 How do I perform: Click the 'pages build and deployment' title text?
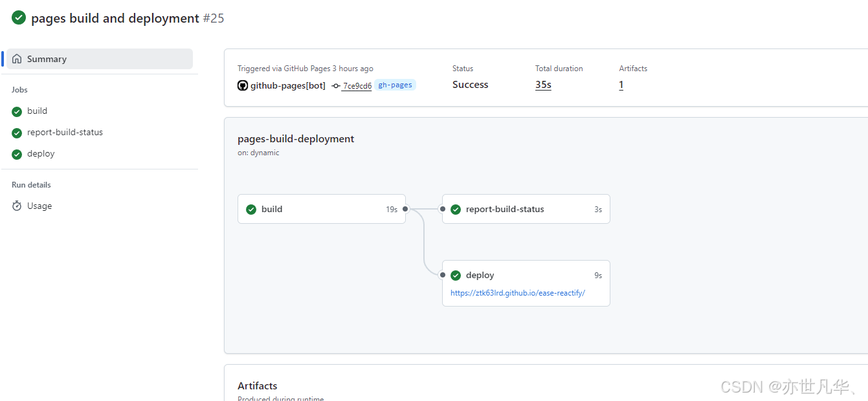tap(115, 18)
